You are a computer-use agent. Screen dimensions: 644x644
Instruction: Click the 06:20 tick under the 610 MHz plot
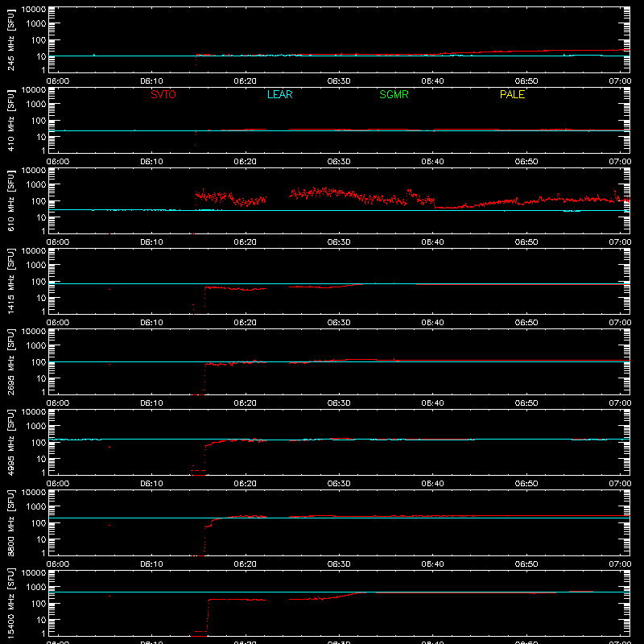(x=246, y=242)
